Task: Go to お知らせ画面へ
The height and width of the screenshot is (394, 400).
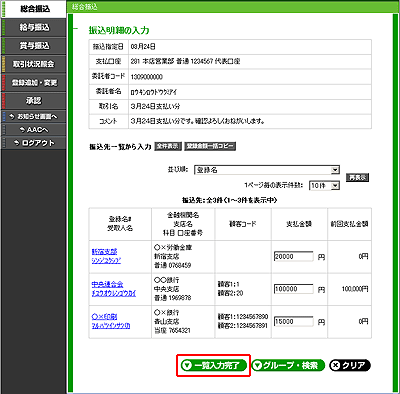Action: (34, 116)
